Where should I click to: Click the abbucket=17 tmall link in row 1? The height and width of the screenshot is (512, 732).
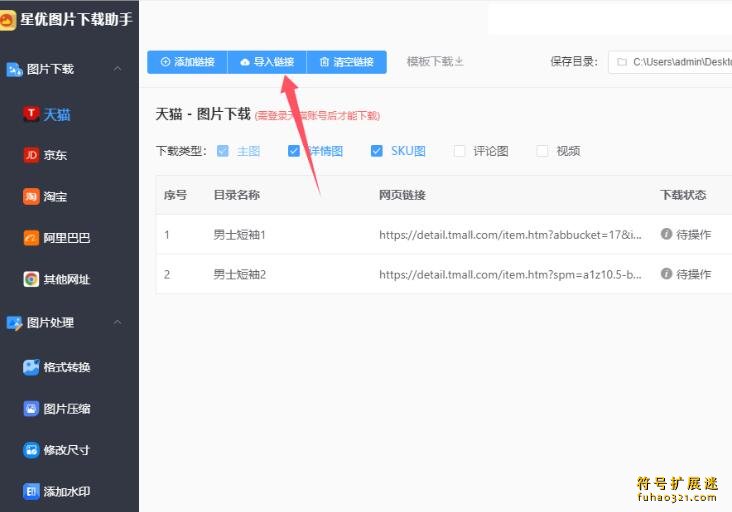click(510, 235)
